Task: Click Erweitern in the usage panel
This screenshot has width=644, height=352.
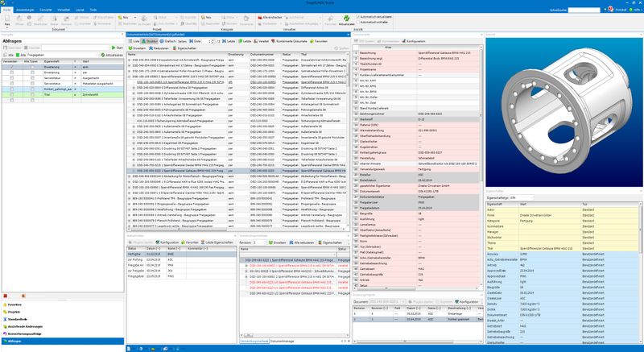Action: click(277, 242)
